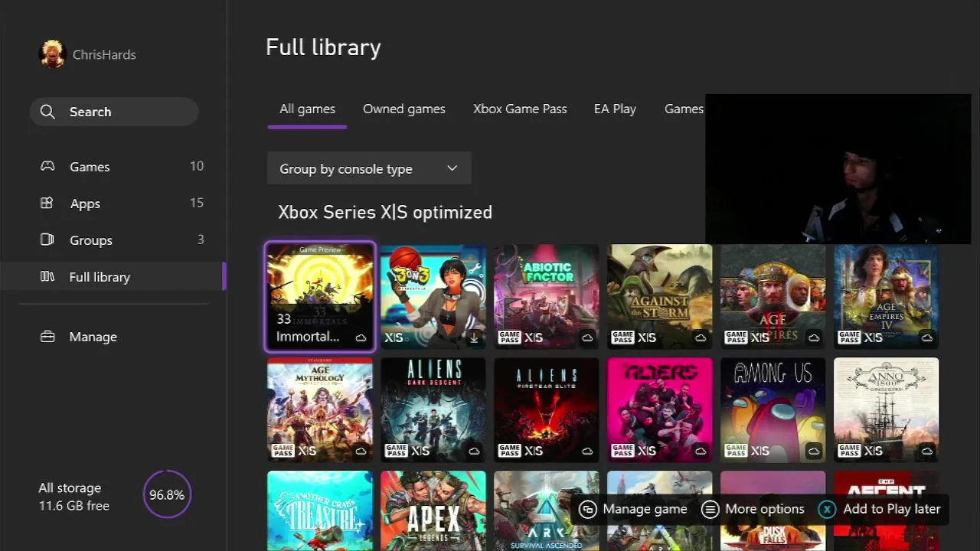
Task: Open the Anno 1800 game tile
Action: (887, 410)
